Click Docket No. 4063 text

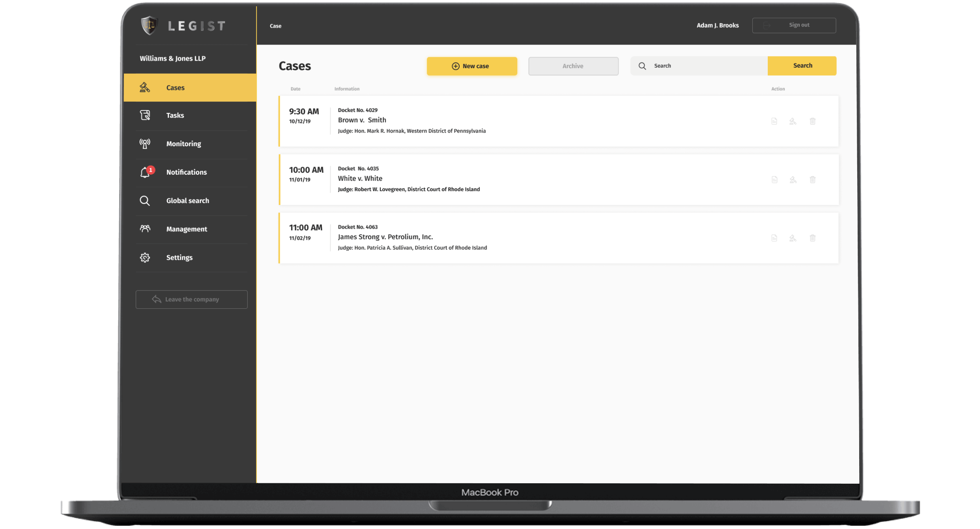pos(357,227)
